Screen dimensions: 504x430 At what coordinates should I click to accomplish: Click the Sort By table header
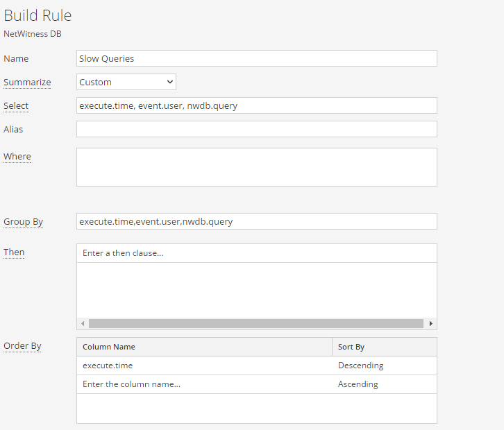[384, 347]
